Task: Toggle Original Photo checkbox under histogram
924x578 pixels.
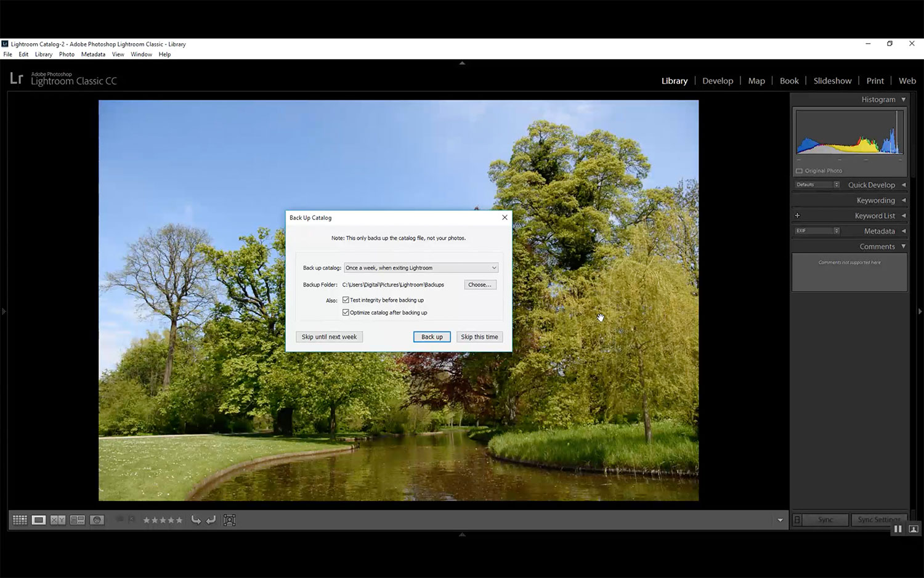Action: tap(800, 171)
